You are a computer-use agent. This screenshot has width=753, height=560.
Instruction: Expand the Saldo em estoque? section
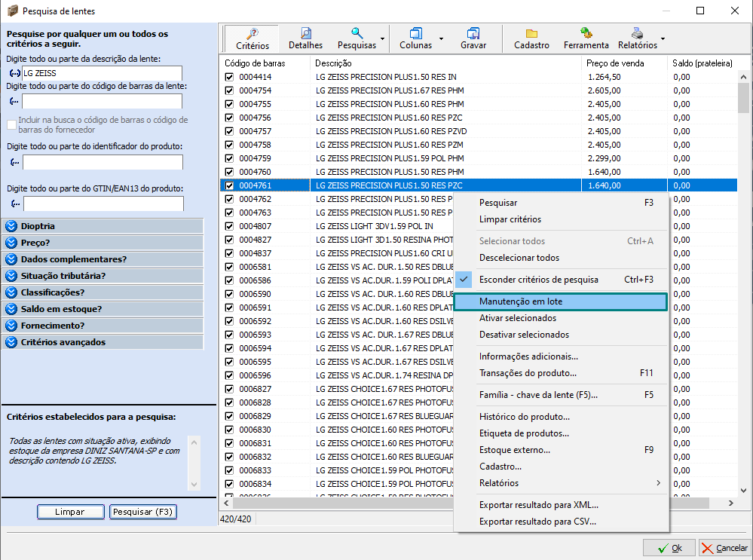pyautogui.click(x=103, y=309)
